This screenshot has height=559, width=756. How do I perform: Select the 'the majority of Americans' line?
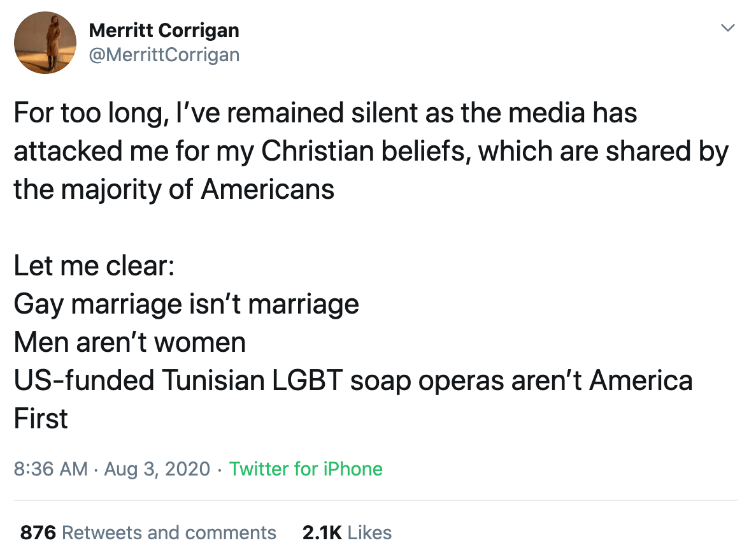174,189
